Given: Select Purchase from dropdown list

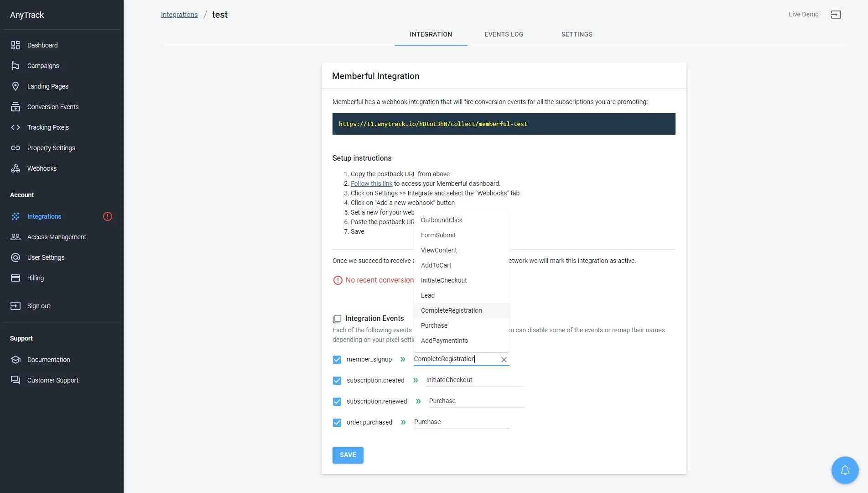Looking at the screenshot, I should (462, 325).
